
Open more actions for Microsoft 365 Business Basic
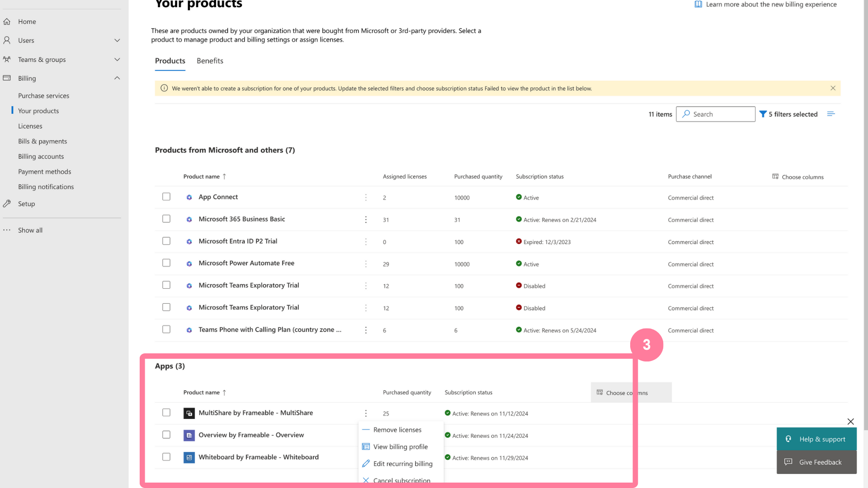pyautogui.click(x=366, y=220)
